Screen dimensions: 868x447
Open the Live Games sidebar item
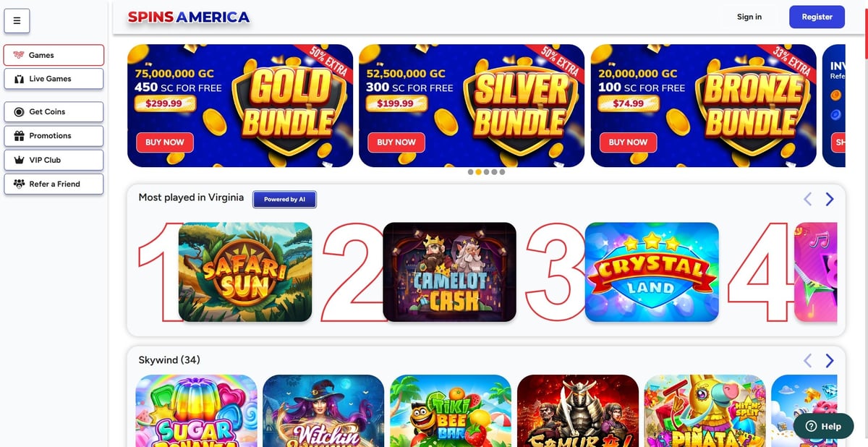[x=54, y=79]
